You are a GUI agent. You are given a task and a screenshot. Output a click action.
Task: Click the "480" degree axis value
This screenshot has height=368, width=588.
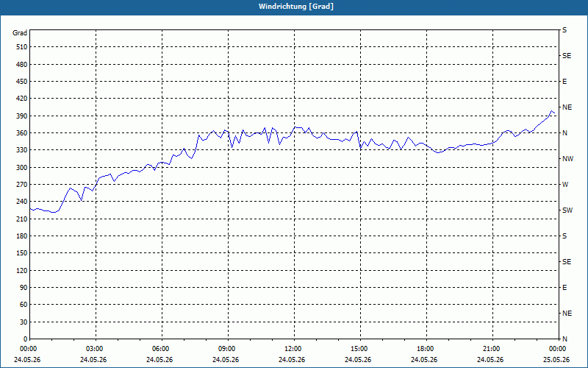tap(22, 64)
